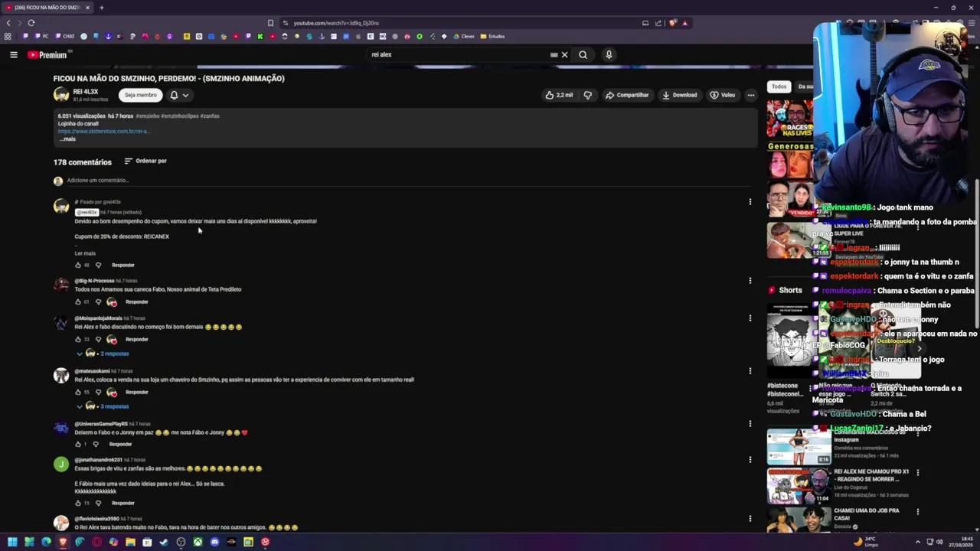Open options for the @flavioteixeira3980 comment
This screenshot has height=551, width=980.
750,519
